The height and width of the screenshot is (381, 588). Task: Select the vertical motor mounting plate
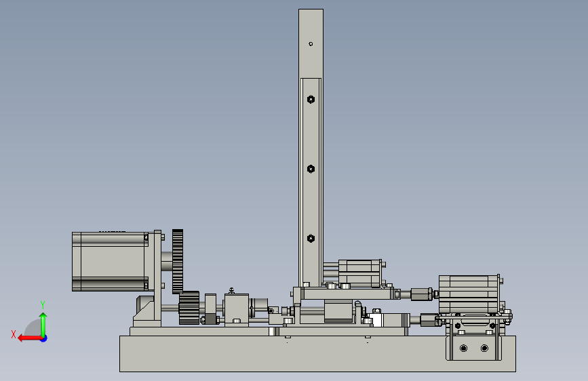(157, 278)
